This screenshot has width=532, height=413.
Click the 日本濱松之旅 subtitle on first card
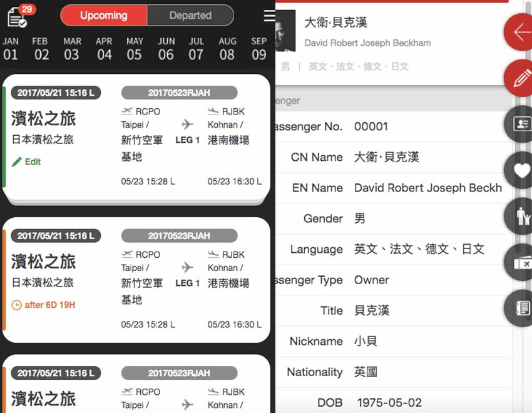[43, 140]
